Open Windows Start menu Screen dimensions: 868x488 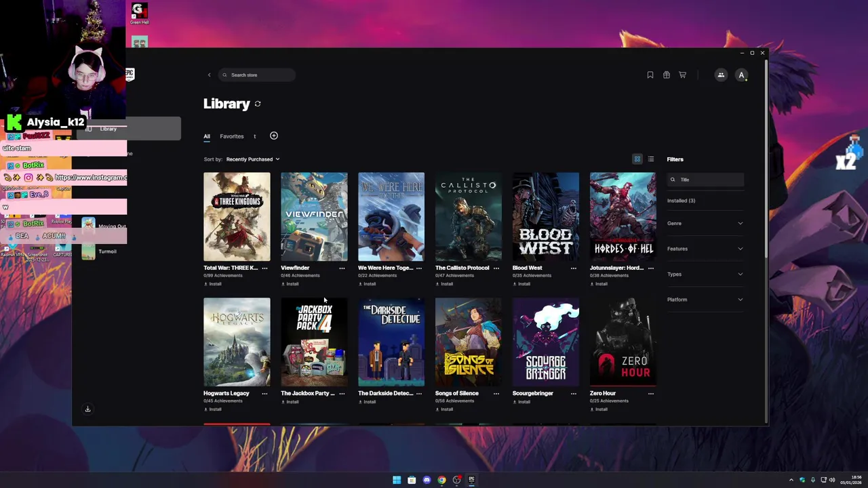(x=397, y=480)
